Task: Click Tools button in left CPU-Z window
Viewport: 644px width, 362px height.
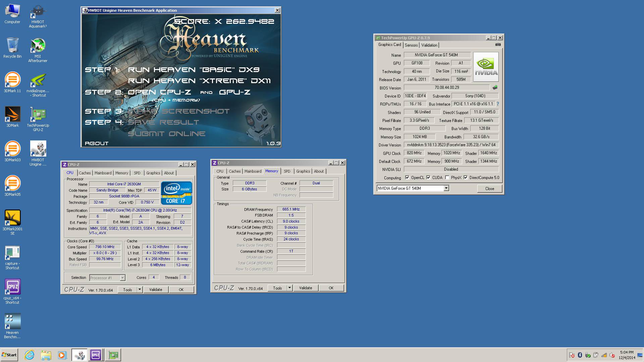Action: pos(127,290)
